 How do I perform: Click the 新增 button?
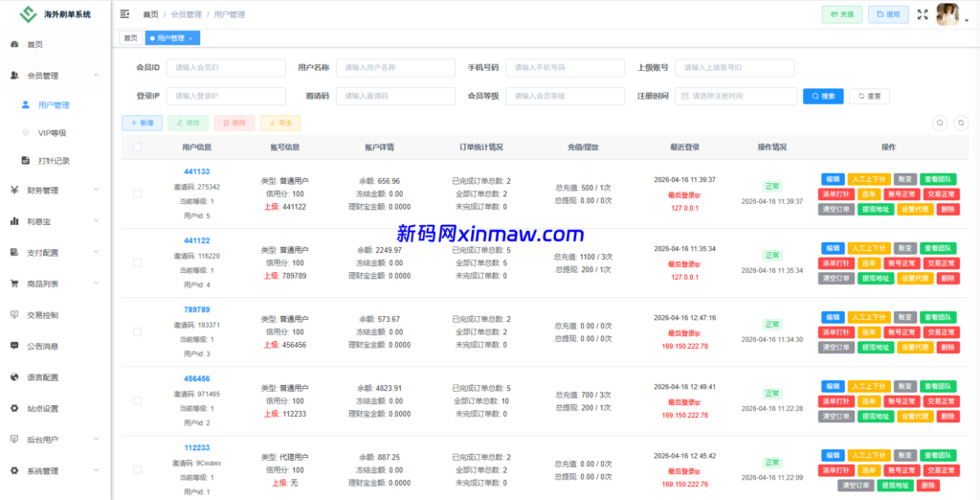(x=142, y=124)
